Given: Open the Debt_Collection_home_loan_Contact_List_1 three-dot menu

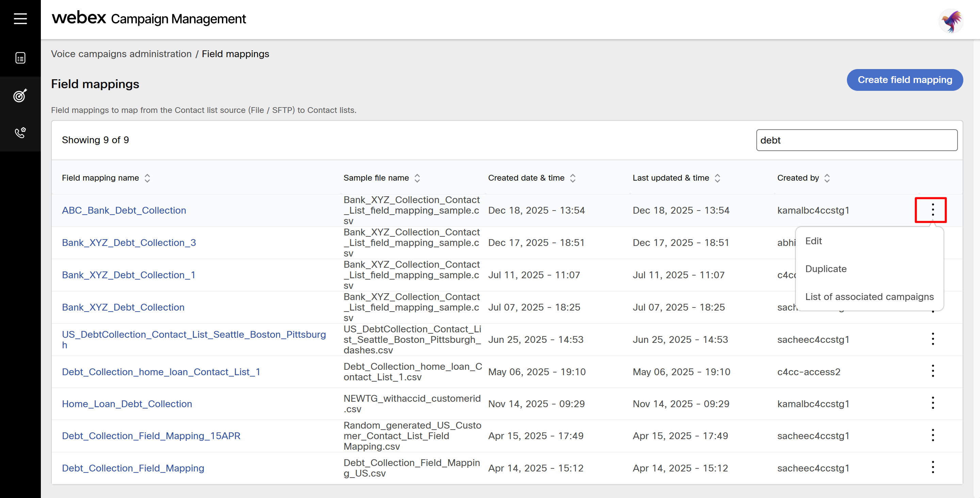Looking at the screenshot, I should [x=932, y=371].
